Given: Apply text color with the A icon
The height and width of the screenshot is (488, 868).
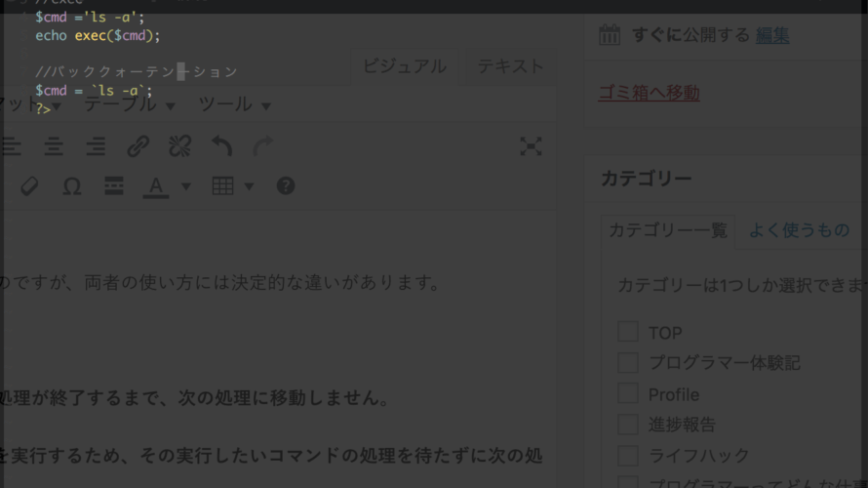Looking at the screenshot, I should pyautogui.click(x=156, y=186).
